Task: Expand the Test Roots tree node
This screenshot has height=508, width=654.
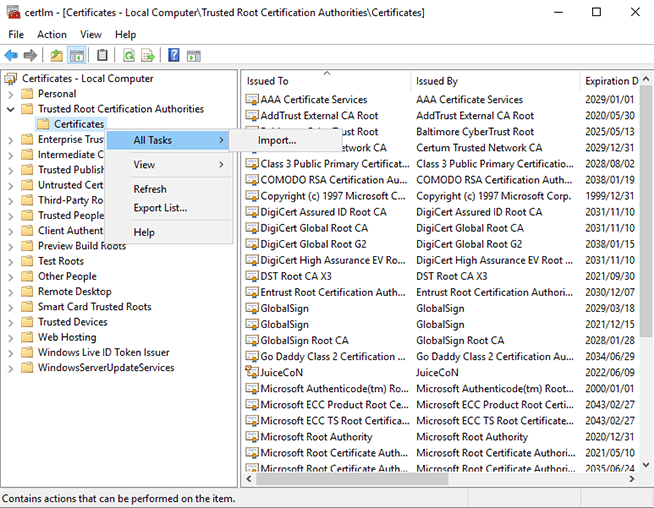Action: (x=10, y=262)
